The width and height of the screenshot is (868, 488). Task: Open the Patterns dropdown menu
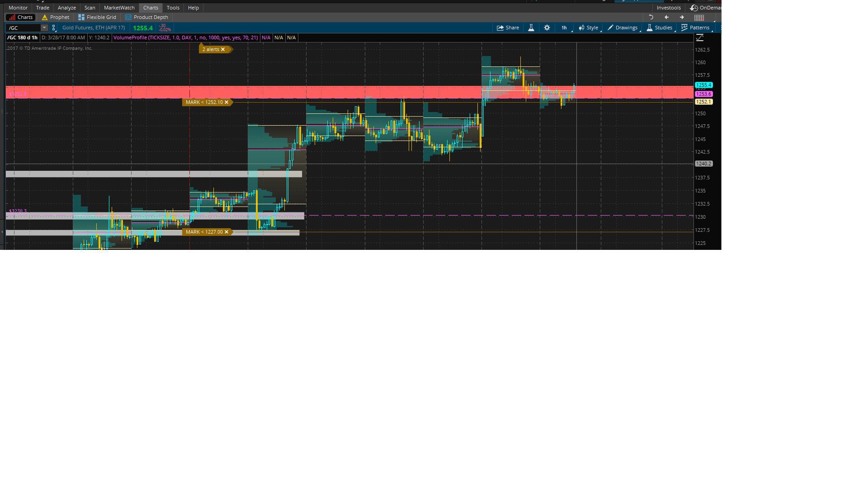(696, 28)
